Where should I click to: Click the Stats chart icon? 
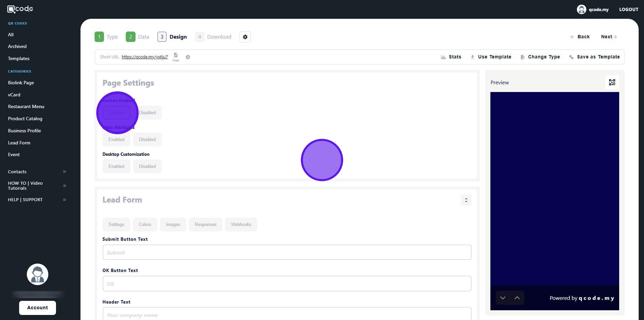443,57
